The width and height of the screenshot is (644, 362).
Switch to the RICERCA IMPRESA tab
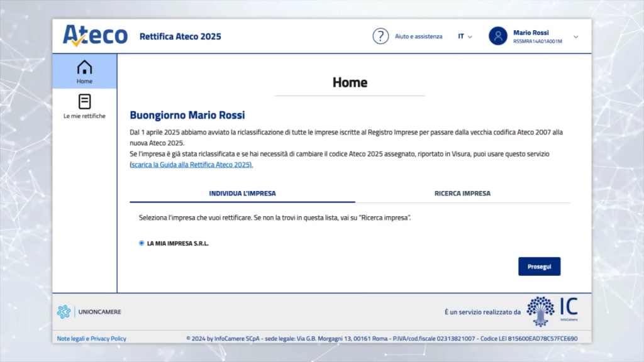pyautogui.click(x=462, y=194)
